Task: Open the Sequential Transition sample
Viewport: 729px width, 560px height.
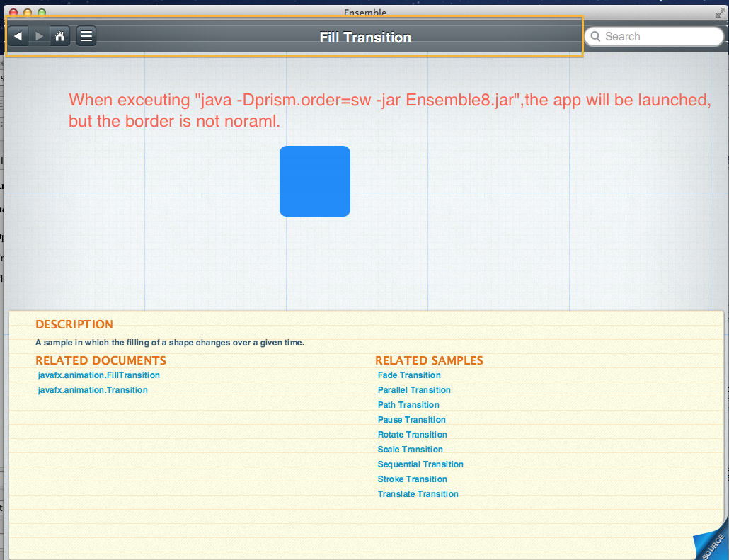Action: (x=420, y=464)
